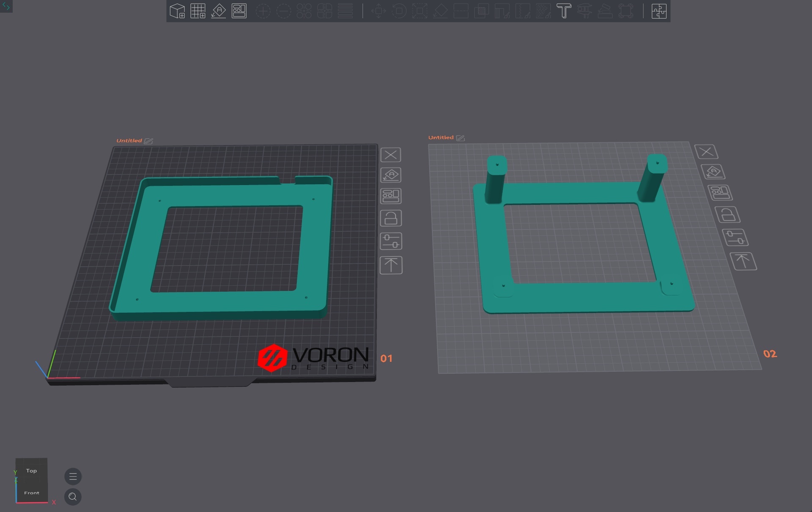
Task: Rename plate 01 using the Untitled pencil icon
Action: [x=148, y=141]
